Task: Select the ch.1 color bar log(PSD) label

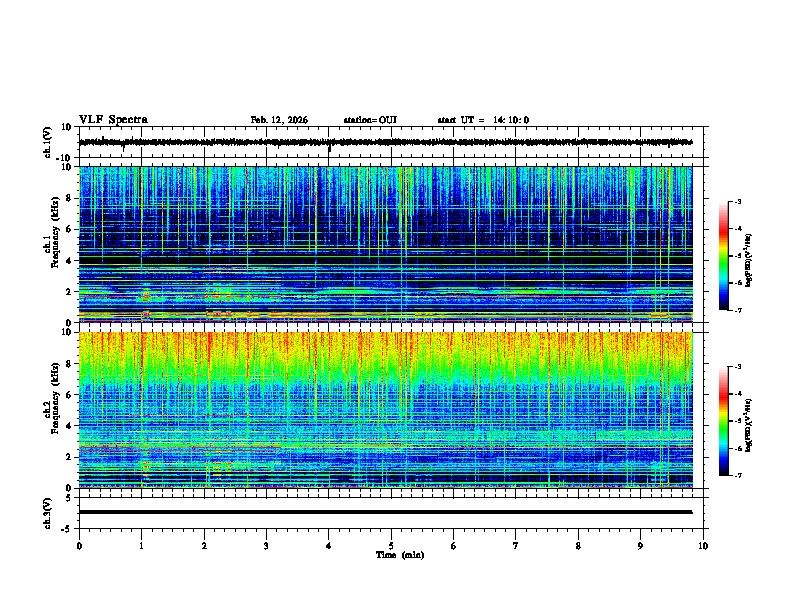Action: (749, 261)
